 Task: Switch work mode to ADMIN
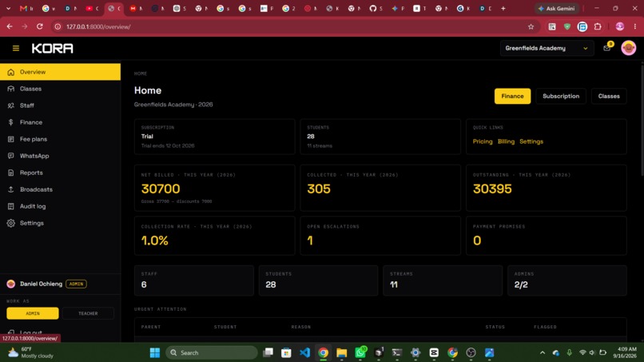(x=33, y=313)
